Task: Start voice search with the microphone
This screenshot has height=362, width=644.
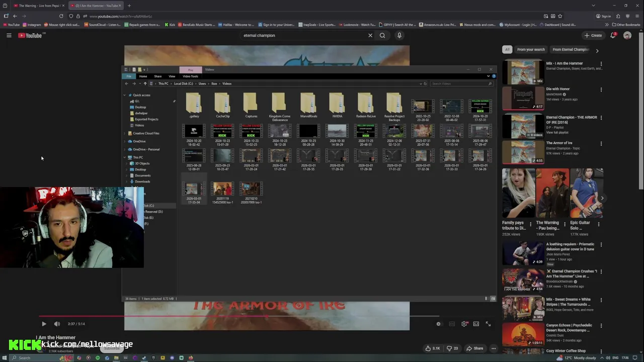Action: tap(399, 35)
